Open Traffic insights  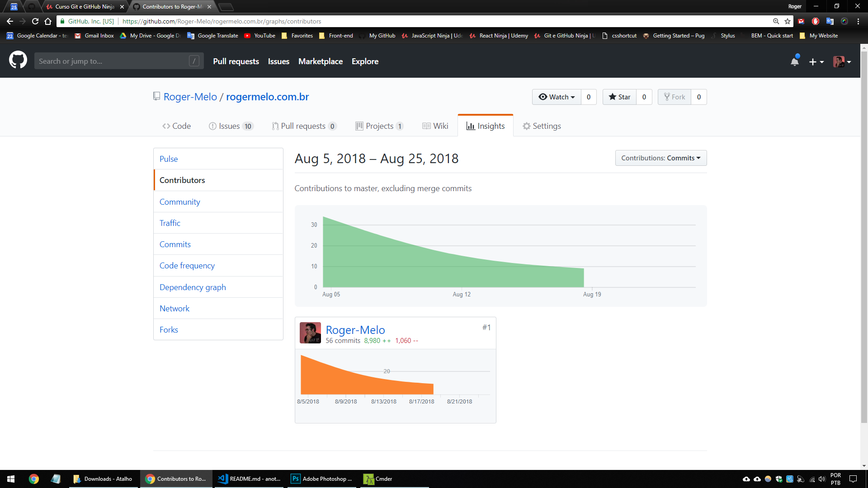[x=218, y=223]
